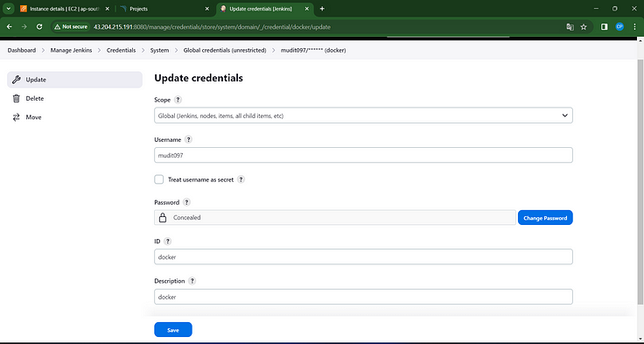Click the Description input field
The width and height of the screenshot is (644, 344).
363,297
